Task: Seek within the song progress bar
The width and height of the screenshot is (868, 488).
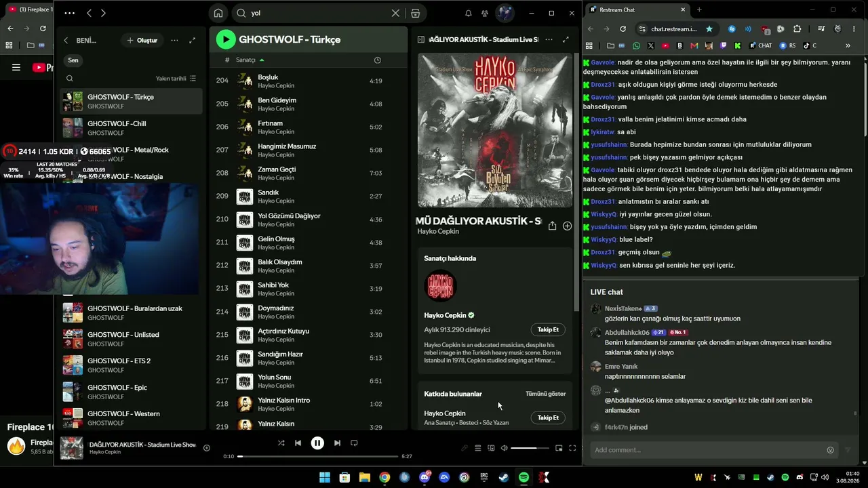Action: [x=317, y=456]
